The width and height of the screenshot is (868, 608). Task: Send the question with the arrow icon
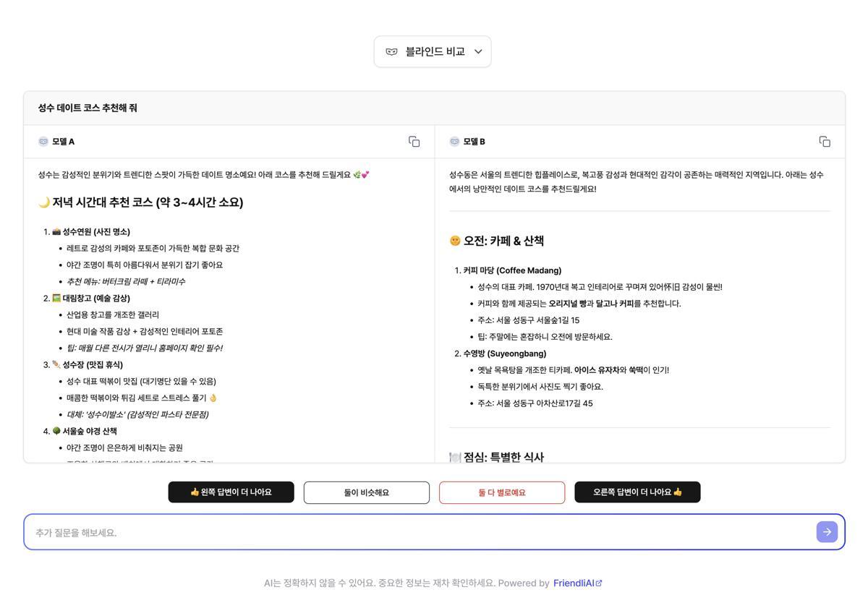[826, 531]
